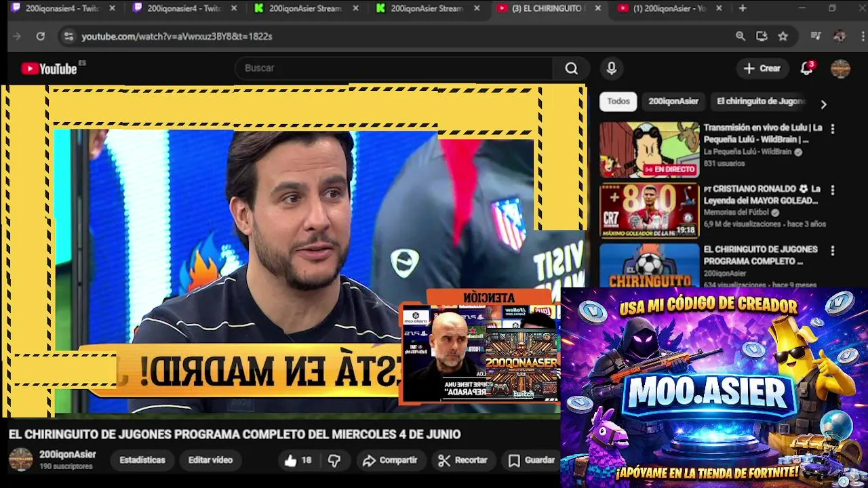Open a new browser tab
868x488 pixels.
(x=743, y=8)
